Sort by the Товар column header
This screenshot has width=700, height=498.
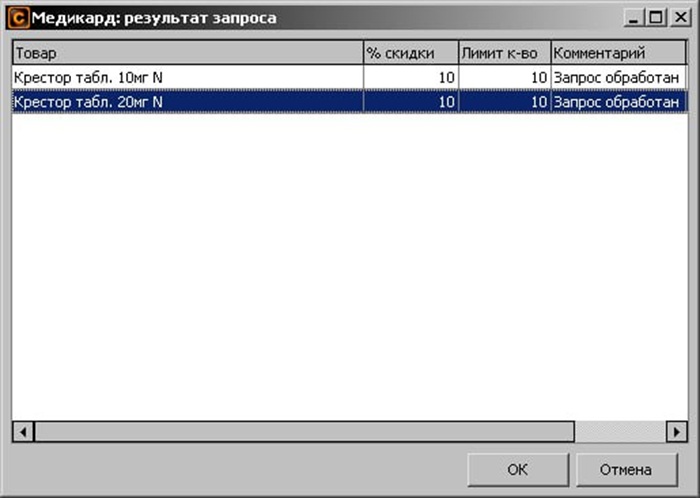click(x=186, y=52)
